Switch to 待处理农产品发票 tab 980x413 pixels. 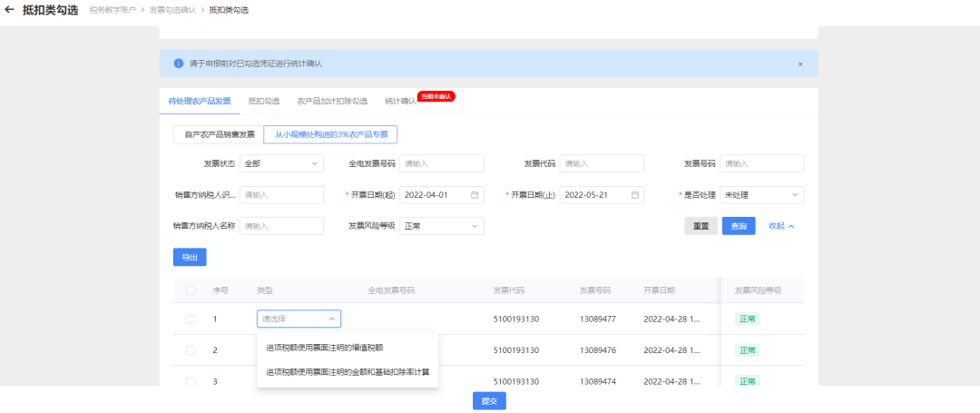pyautogui.click(x=200, y=102)
